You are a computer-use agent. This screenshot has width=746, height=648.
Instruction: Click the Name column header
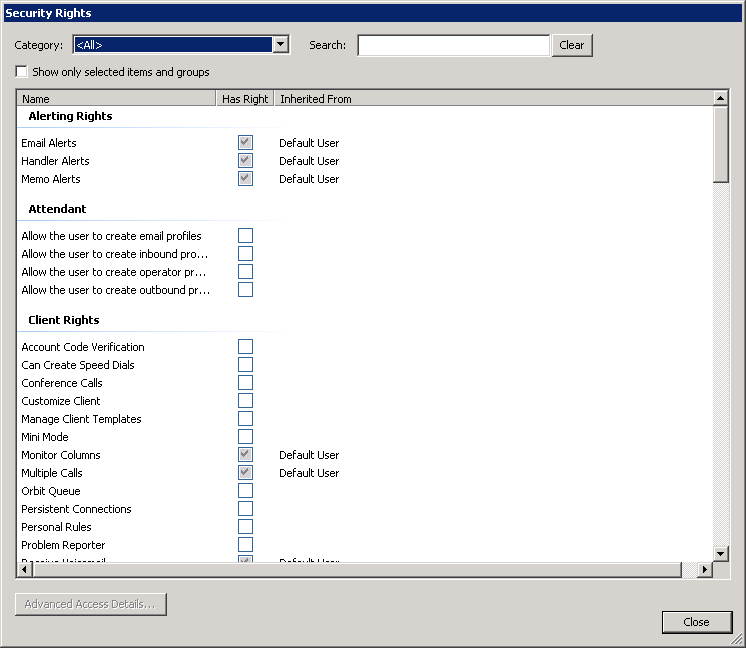(117, 99)
